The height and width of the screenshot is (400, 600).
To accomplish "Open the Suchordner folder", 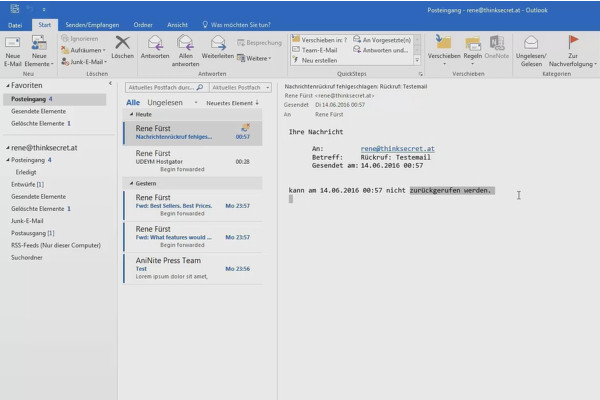I will pyautogui.click(x=27, y=258).
